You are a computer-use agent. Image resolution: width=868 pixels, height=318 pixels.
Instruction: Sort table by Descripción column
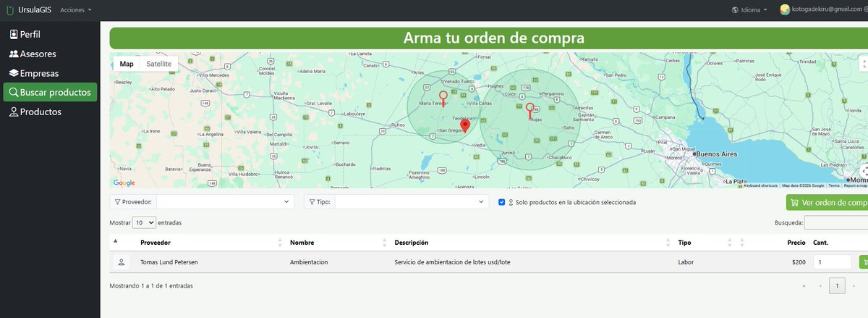coord(530,243)
